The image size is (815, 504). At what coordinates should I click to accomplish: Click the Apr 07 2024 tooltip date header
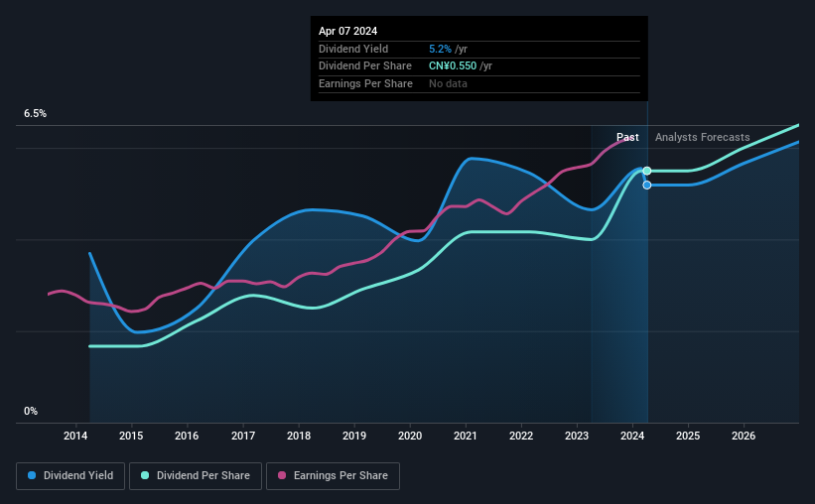coord(347,31)
